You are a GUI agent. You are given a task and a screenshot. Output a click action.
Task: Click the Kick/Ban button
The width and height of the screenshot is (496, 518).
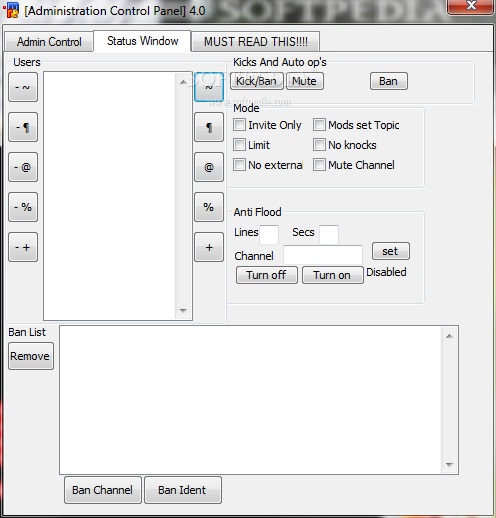point(257,81)
